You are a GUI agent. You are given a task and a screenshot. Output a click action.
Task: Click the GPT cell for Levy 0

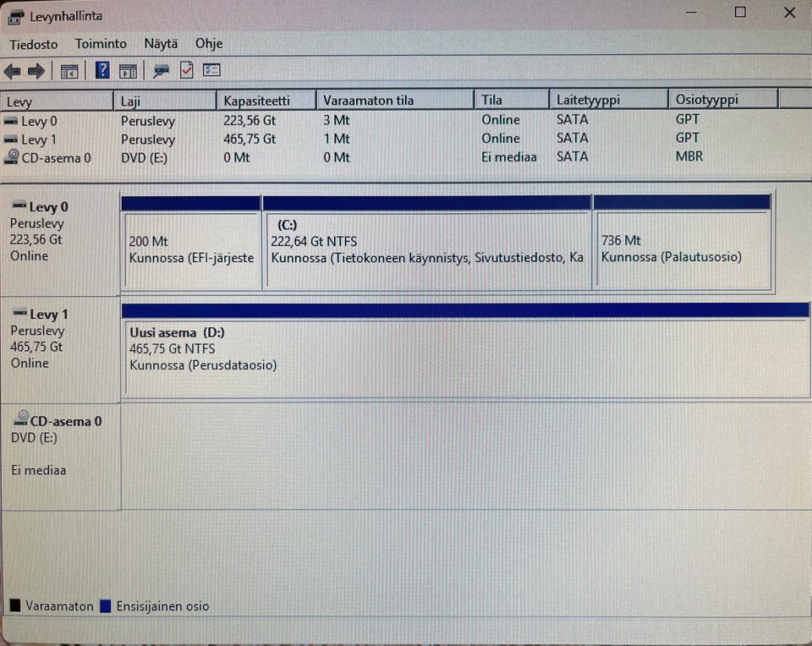point(687,119)
